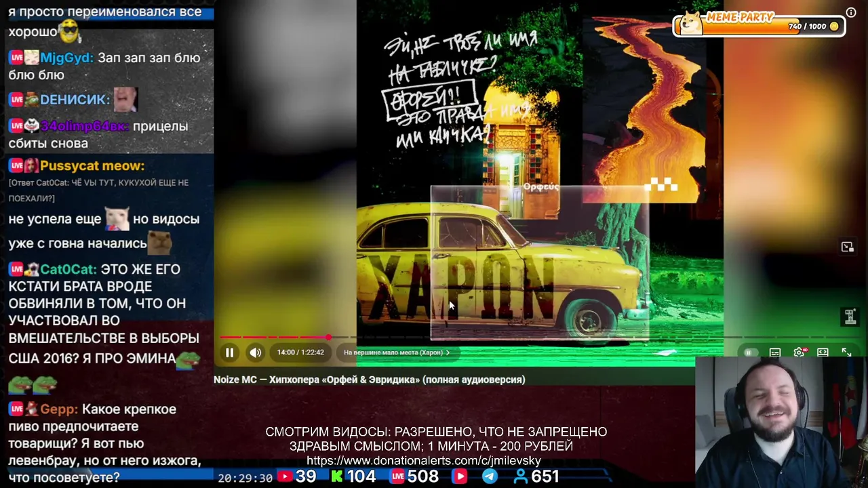Click the video progress bar scrubber dot
868x488 pixels.
click(328, 337)
